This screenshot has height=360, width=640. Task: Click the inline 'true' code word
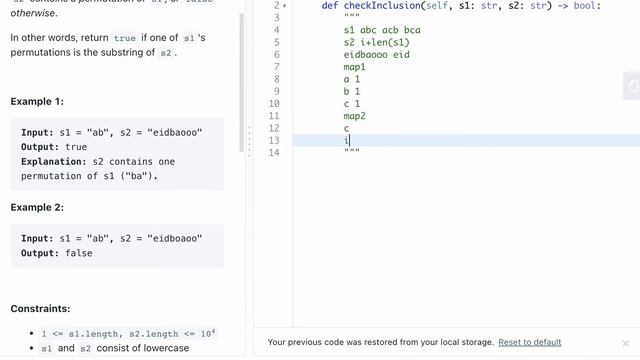pyautogui.click(x=124, y=38)
